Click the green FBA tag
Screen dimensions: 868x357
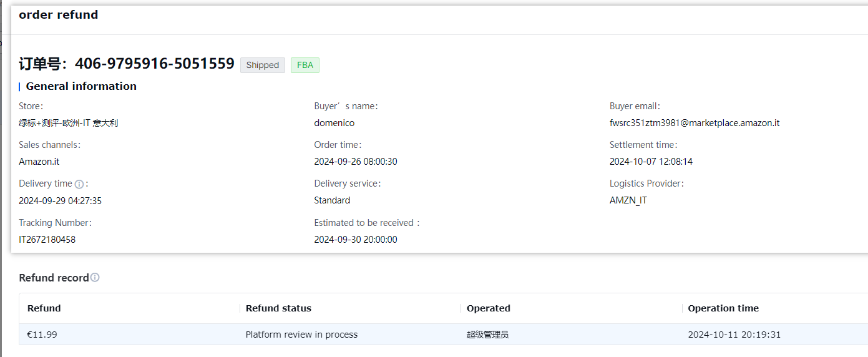coord(305,66)
